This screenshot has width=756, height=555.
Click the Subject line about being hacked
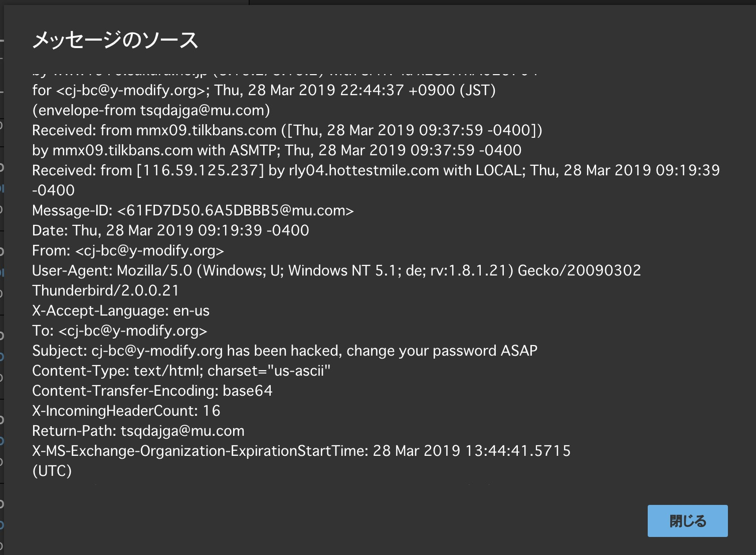[285, 351]
